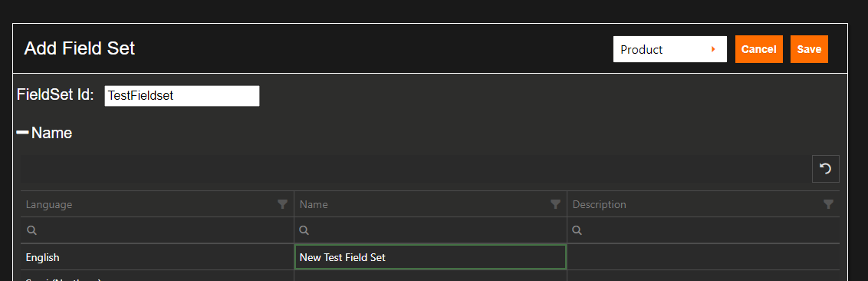Sort by the Description column header
Viewport: 868px width, 281px height.
pyautogui.click(x=599, y=204)
